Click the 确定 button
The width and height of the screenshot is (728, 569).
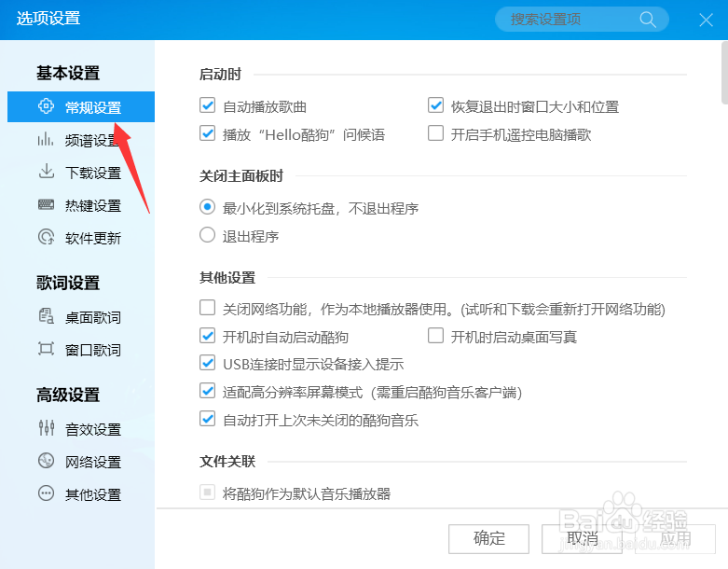[x=488, y=539]
